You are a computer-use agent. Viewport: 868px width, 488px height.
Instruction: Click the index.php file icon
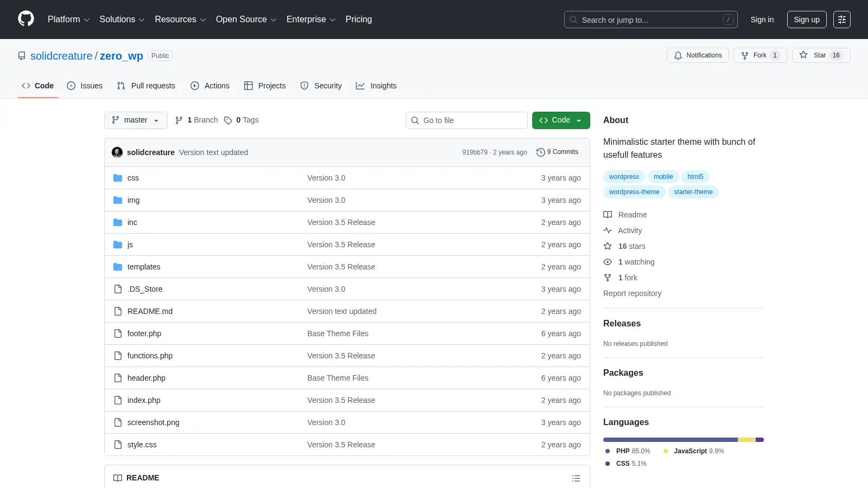pos(118,400)
